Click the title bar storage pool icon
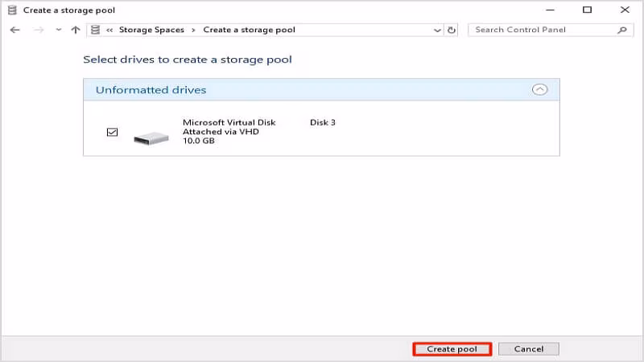This screenshot has width=644, height=362. [x=12, y=10]
